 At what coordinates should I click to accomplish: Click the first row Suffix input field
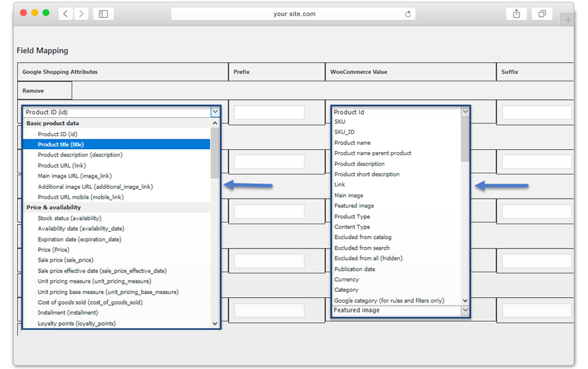tap(537, 112)
